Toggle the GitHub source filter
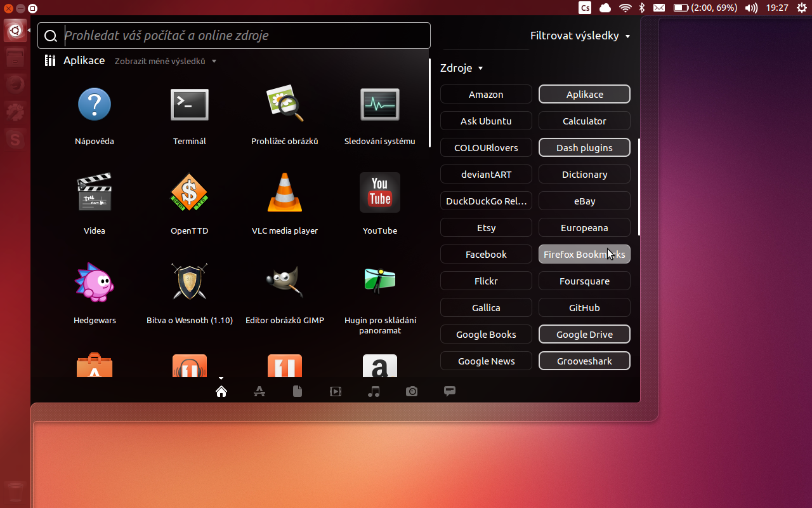 pos(584,307)
